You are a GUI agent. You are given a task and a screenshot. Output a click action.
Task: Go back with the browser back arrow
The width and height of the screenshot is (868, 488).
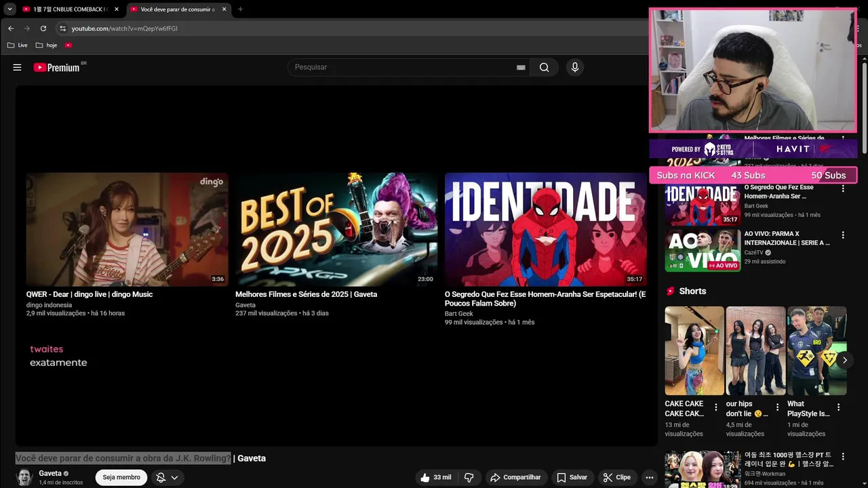11,28
